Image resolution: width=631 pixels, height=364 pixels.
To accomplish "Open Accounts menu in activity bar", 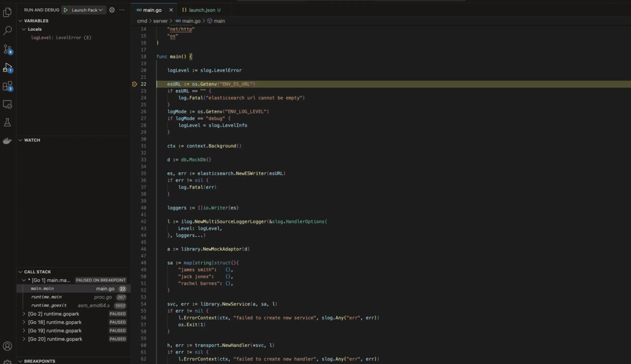I will (7, 346).
